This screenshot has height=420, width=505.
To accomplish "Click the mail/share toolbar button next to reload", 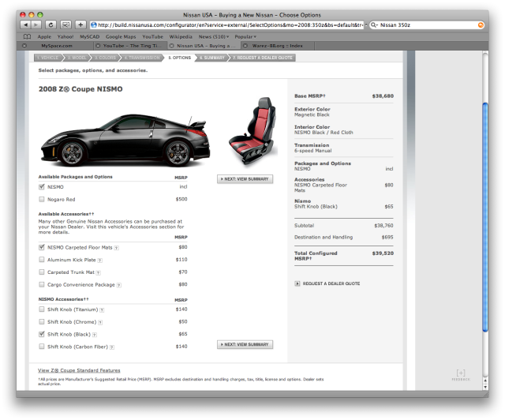I will 65,24.
